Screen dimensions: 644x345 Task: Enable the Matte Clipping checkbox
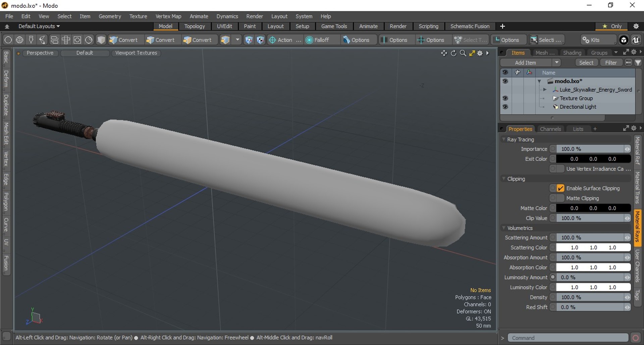560,198
